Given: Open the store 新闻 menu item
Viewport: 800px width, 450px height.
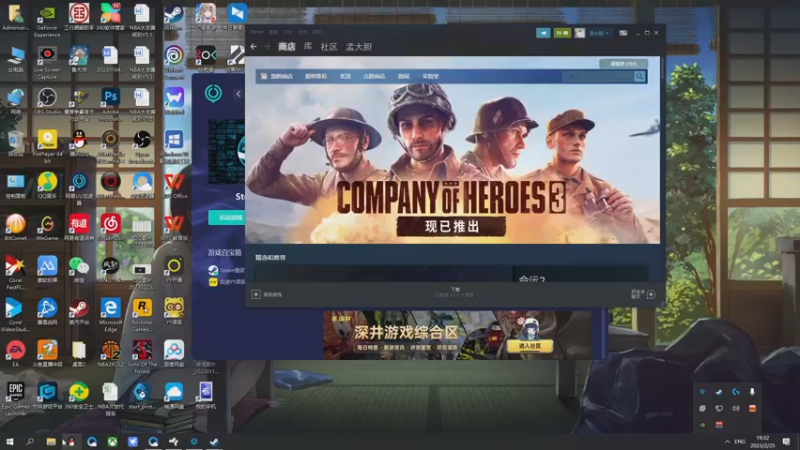Looking at the screenshot, I should pos(404,77).
